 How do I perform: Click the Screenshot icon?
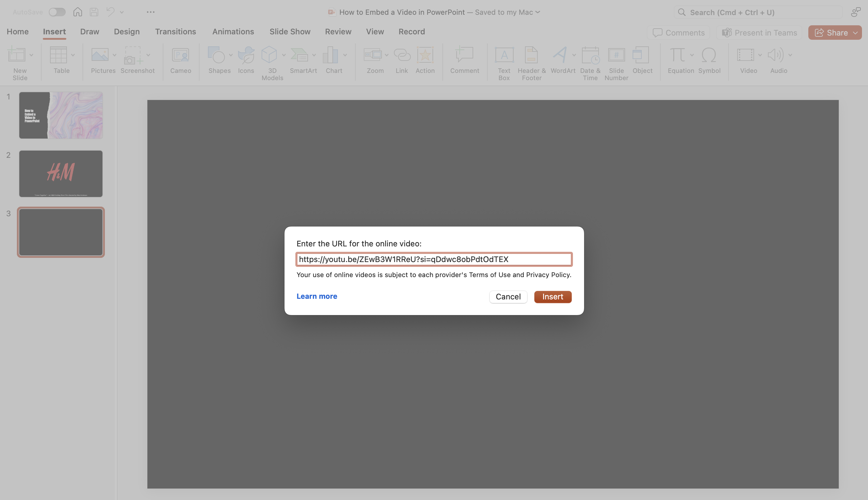pos(133,55)
